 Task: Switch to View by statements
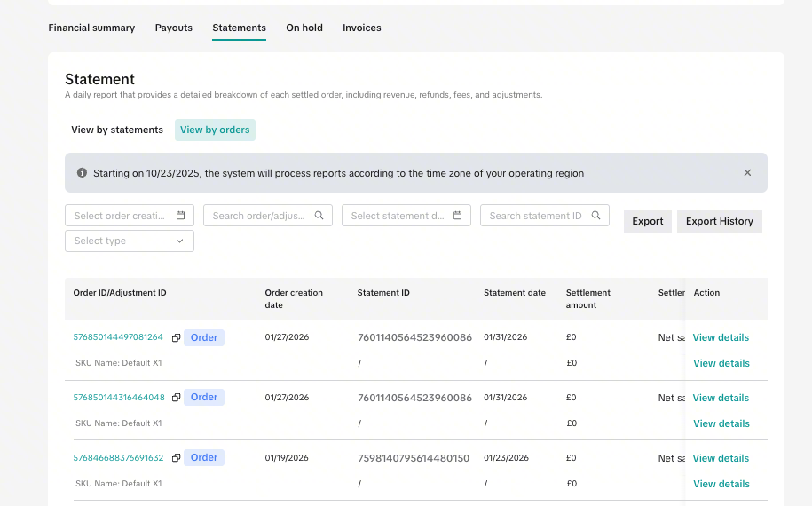point(117,130)
